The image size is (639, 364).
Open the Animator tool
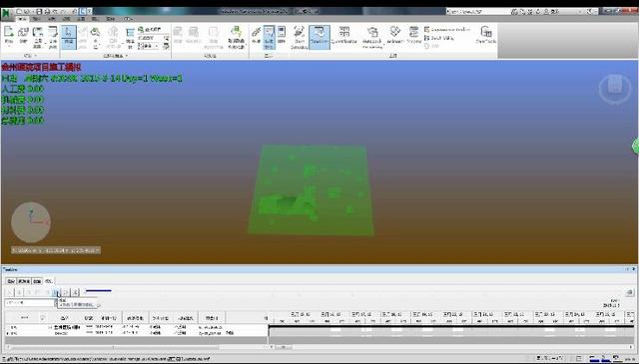[395, 36]
